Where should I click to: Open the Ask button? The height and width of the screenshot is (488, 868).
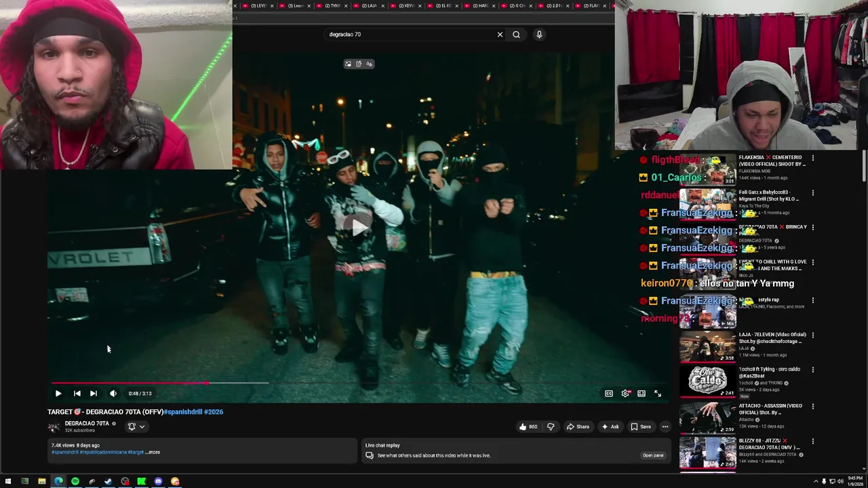pyautogui.click(x=610, y=426)
